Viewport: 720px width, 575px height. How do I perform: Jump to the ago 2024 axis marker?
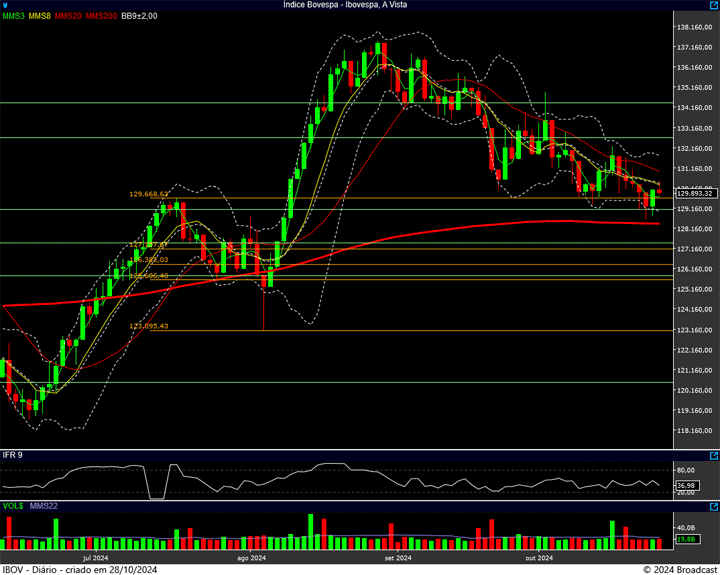click(x=250, y=557)
